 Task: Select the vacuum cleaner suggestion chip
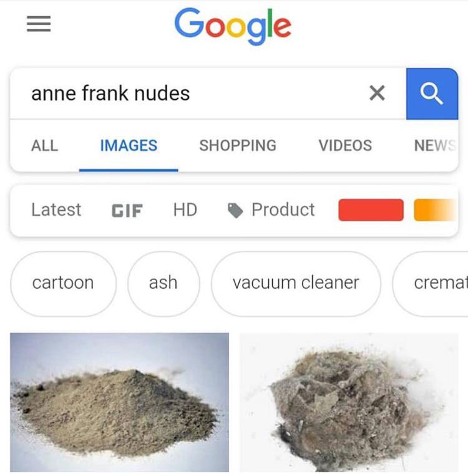click(296, 284)
